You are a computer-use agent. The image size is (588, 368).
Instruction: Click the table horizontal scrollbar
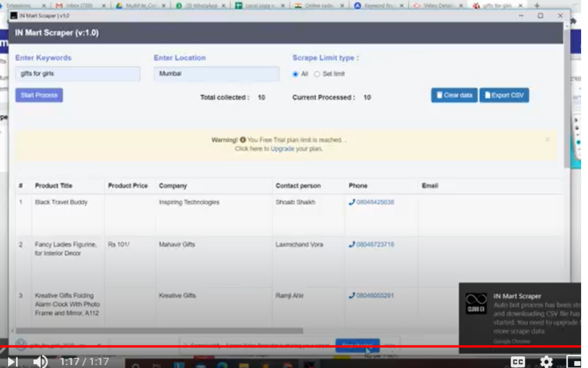(159, 331)
